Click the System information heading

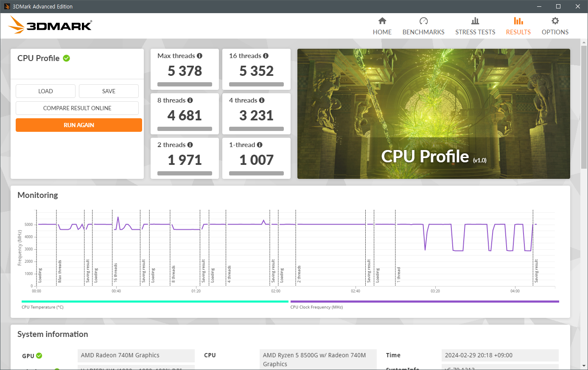[x=53, y=334]
